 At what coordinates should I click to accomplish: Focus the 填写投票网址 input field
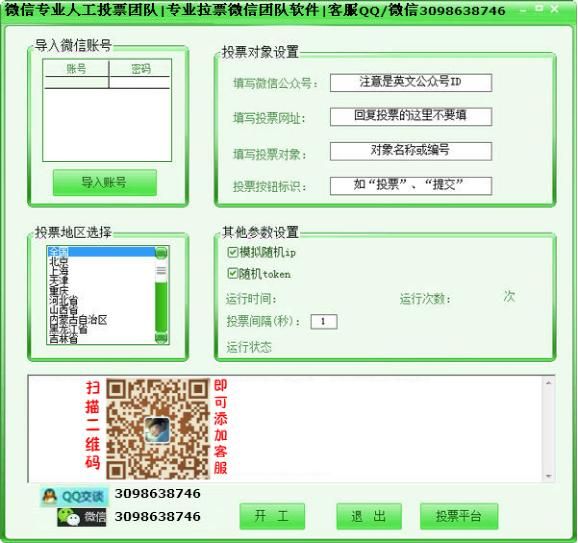pos(411,116)
